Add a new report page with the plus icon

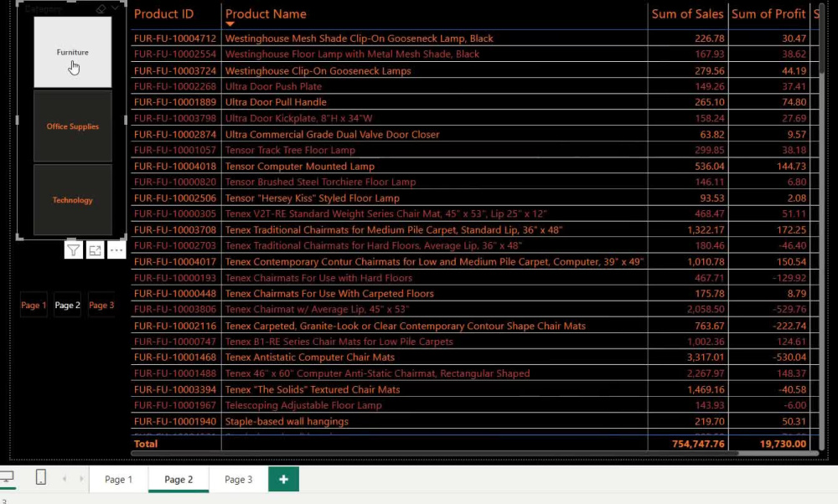[x=283, y=479]
